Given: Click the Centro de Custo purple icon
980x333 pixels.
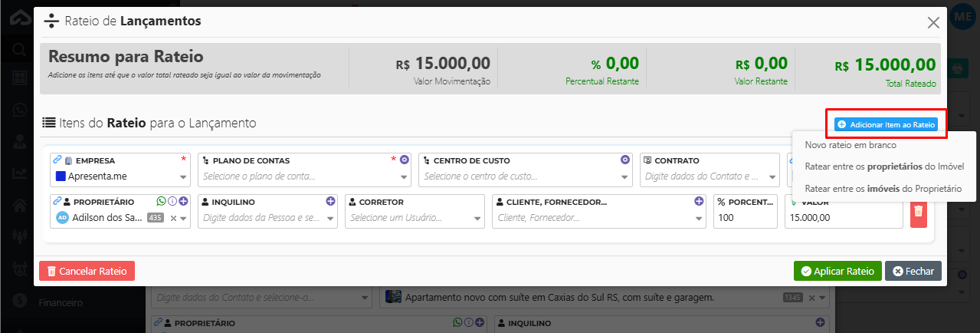Looking at the screenshot, I should [625, 160].
